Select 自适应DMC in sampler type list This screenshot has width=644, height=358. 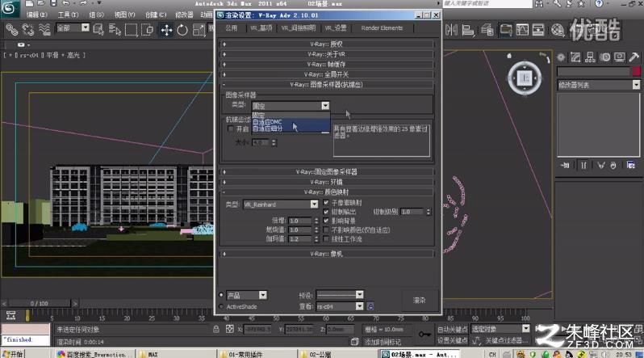pos(291,122)
